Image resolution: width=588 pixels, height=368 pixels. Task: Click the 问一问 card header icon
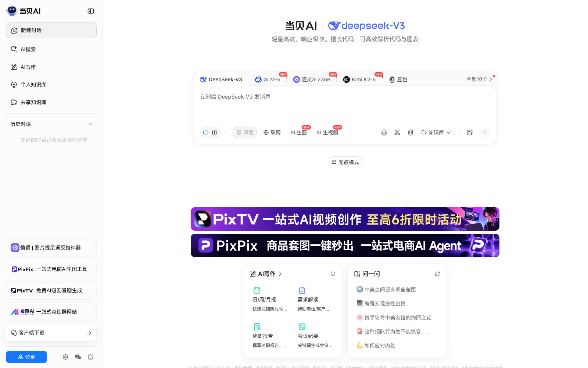(x=357, y=274)
